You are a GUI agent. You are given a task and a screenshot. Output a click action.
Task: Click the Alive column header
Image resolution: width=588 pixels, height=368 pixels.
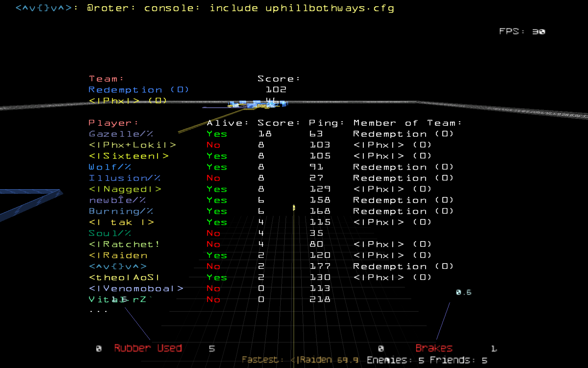click(227, 123)
